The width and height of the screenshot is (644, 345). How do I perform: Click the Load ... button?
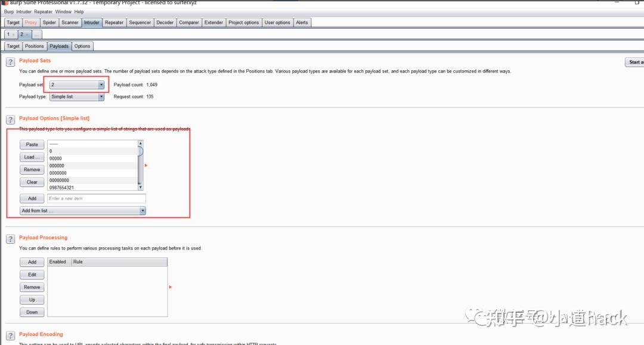pos(32,157)
